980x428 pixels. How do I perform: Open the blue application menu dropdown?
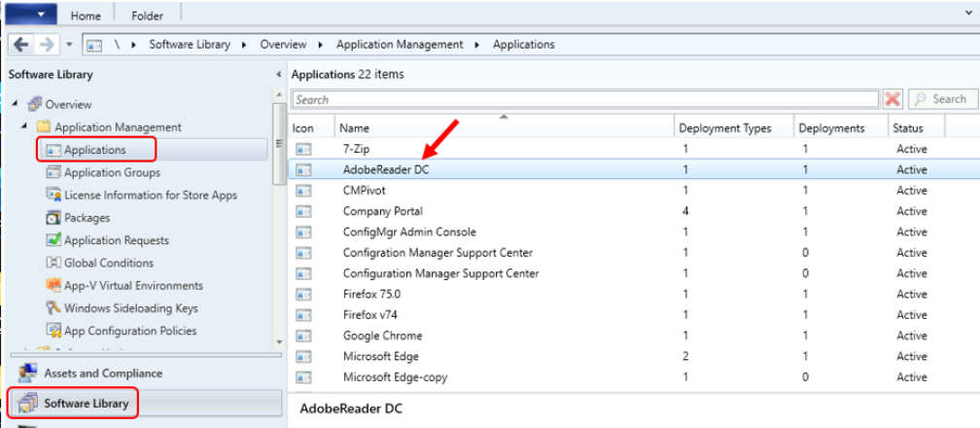(x=31, y=14)
